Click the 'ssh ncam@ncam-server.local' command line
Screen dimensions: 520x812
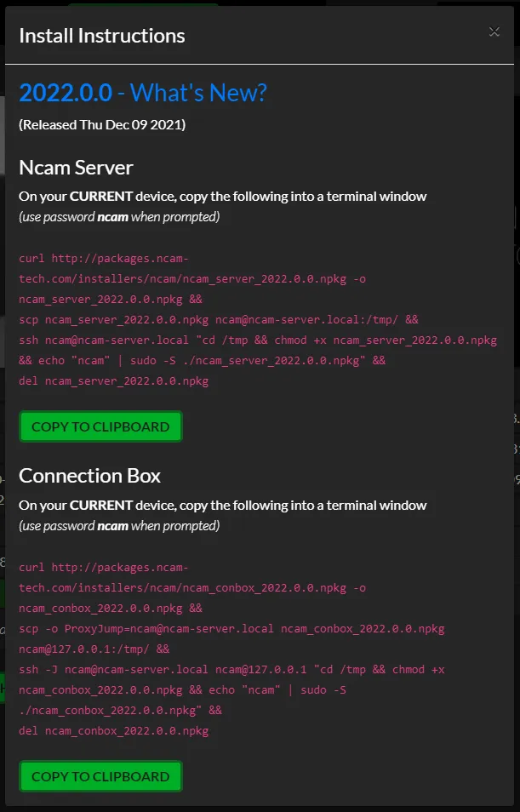pos(258,340)
